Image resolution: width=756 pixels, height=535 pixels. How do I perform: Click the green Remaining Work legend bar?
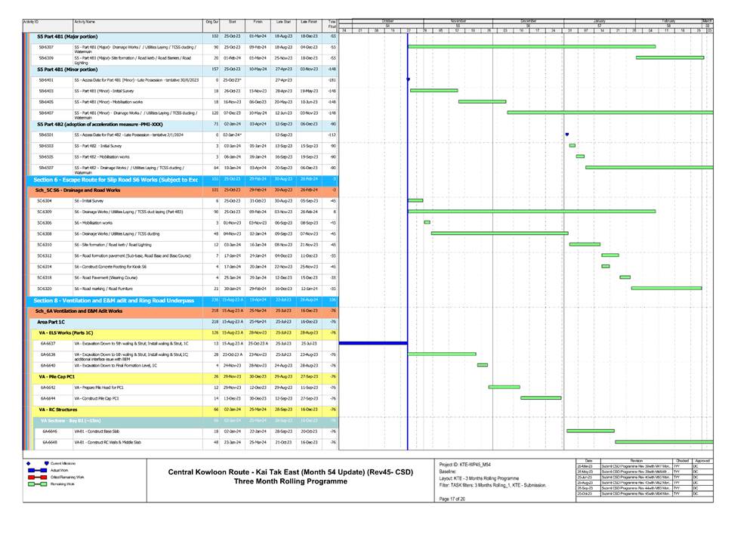(x=34, y=485)
